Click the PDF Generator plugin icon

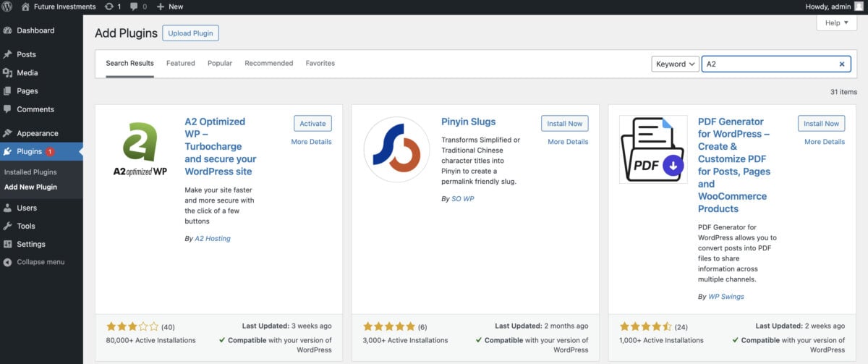point(653,150)
